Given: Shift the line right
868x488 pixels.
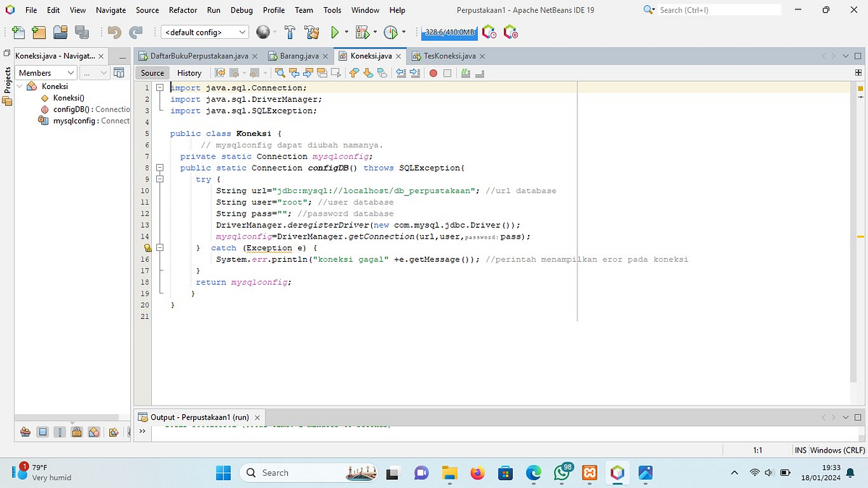Looking at the screenshot, I should 414,73.
